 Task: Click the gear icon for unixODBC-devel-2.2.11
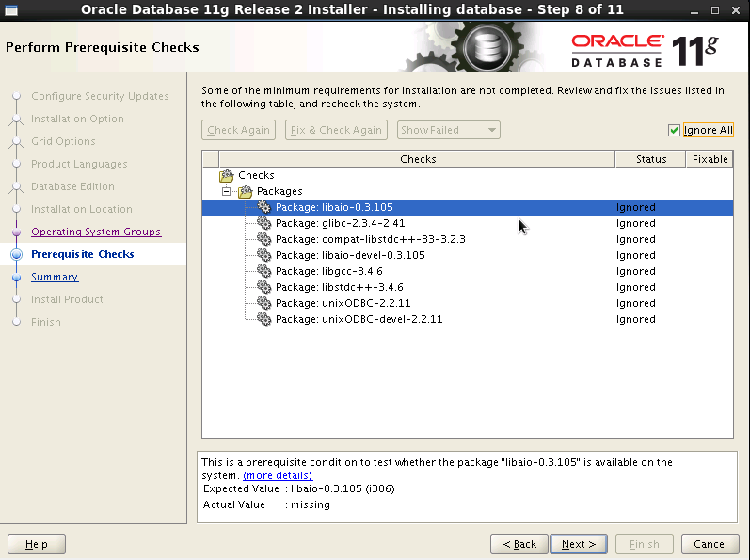pos(264,319)
